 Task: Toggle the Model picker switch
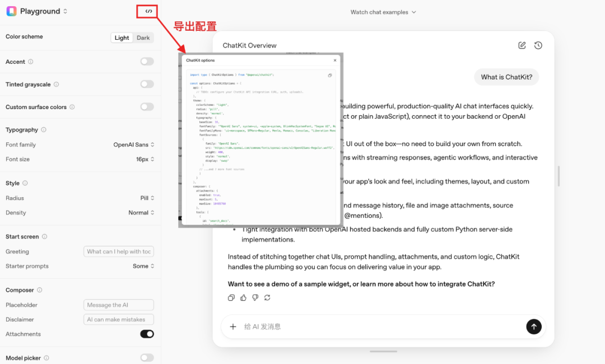[x=147, y=358]
